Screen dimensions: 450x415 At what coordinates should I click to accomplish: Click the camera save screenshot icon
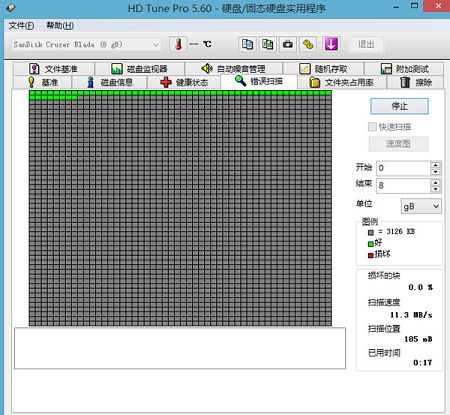point(288,44)
